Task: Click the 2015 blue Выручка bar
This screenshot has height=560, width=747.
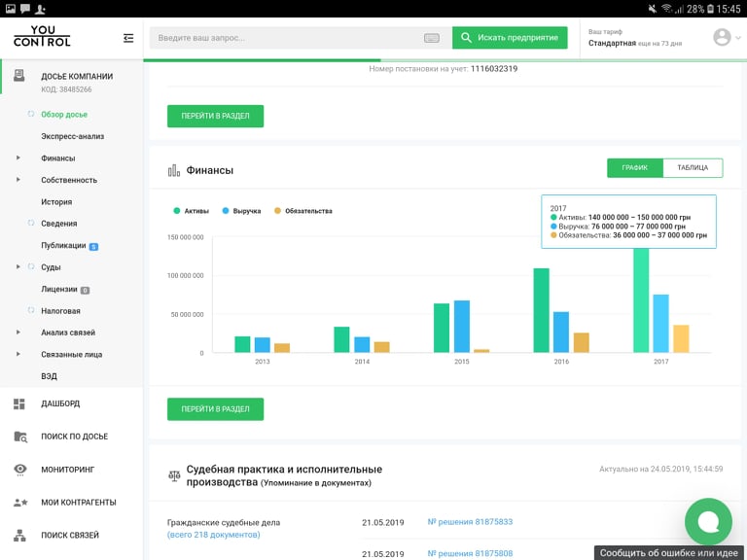Action: [x=462, y=327]
